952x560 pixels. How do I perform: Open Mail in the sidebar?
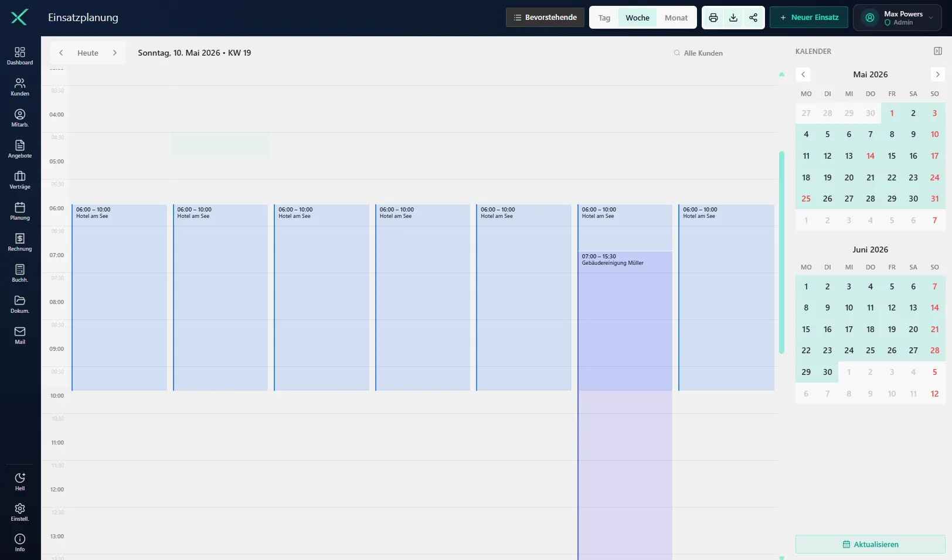point(20,335)
